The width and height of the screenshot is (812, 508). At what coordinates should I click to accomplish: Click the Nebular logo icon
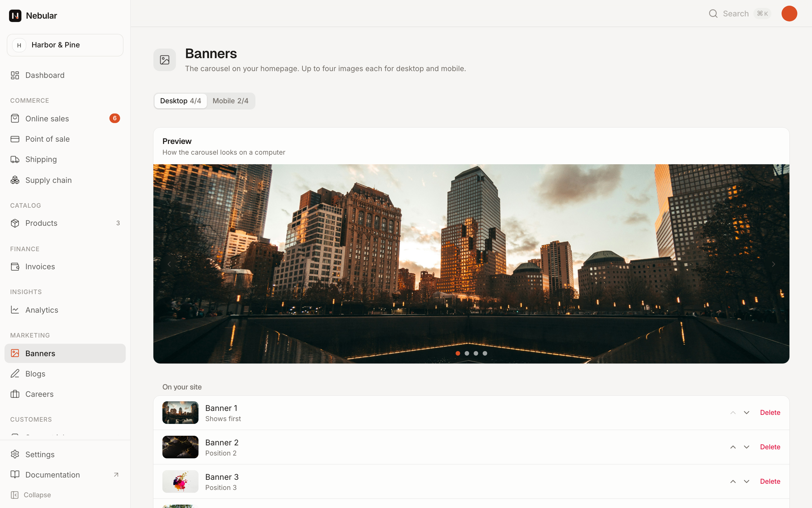[x=15, y=16]
